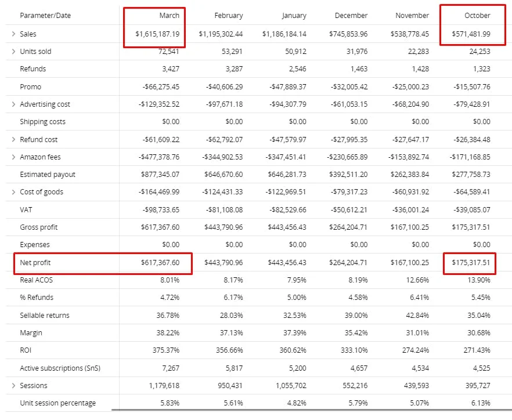This screenshot has width=512, height=420.
Task: Expand the Sales row chevron
Action: (x=13, y=34)
